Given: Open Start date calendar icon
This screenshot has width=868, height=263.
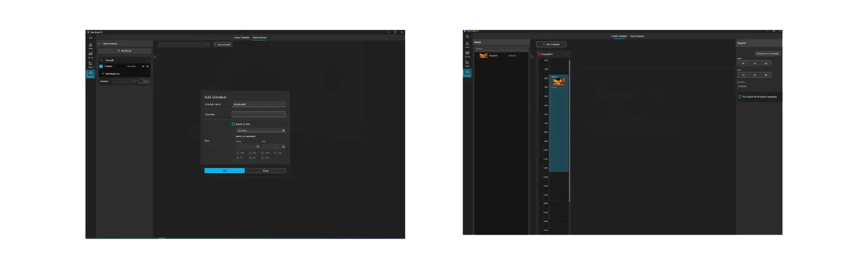Looking at the screenshot, I should (x=258, y=146).
